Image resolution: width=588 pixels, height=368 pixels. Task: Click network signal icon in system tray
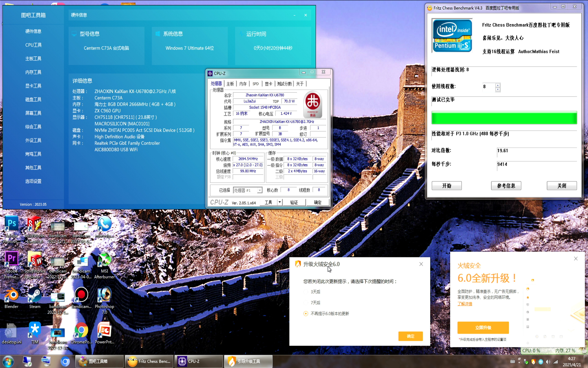(x=555, y=362)
